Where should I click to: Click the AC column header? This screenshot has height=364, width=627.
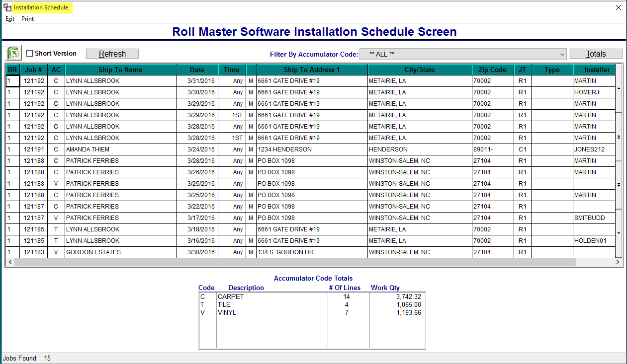coord(56,70)
